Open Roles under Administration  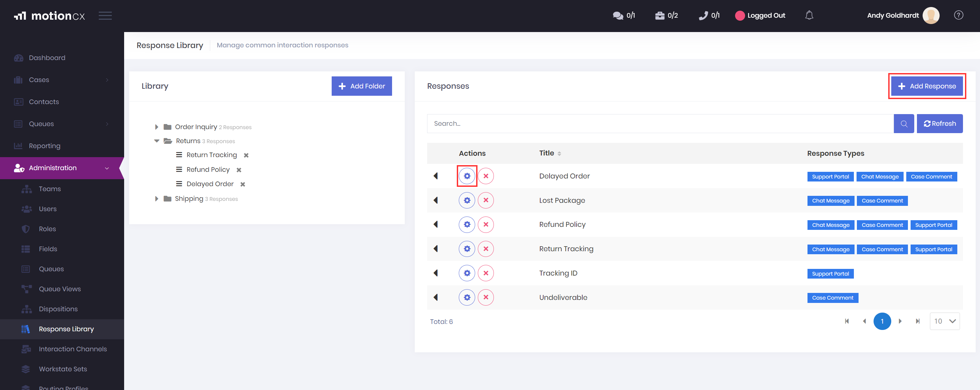click(x=47, y=229)
